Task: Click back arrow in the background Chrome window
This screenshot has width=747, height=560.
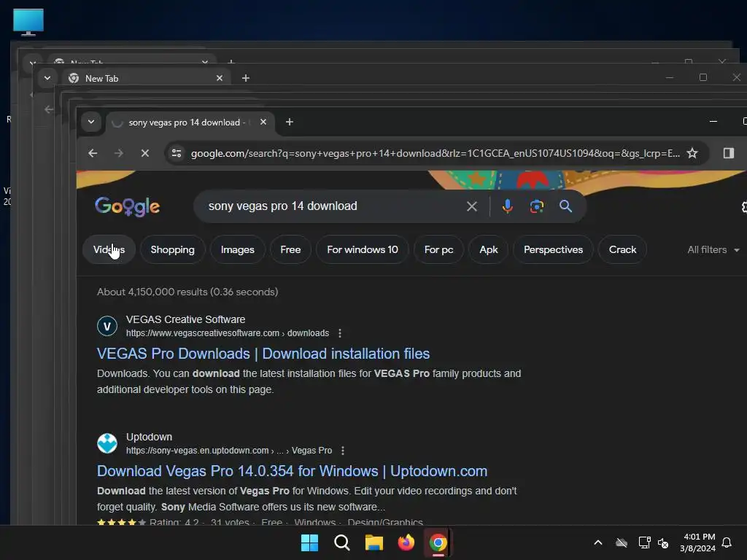Action: 49,109
